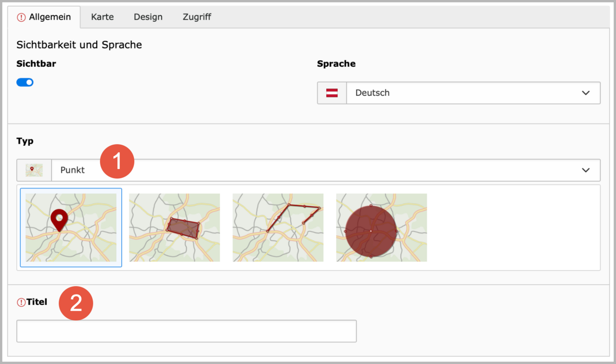Select the point marker map type

coord(71,227)
